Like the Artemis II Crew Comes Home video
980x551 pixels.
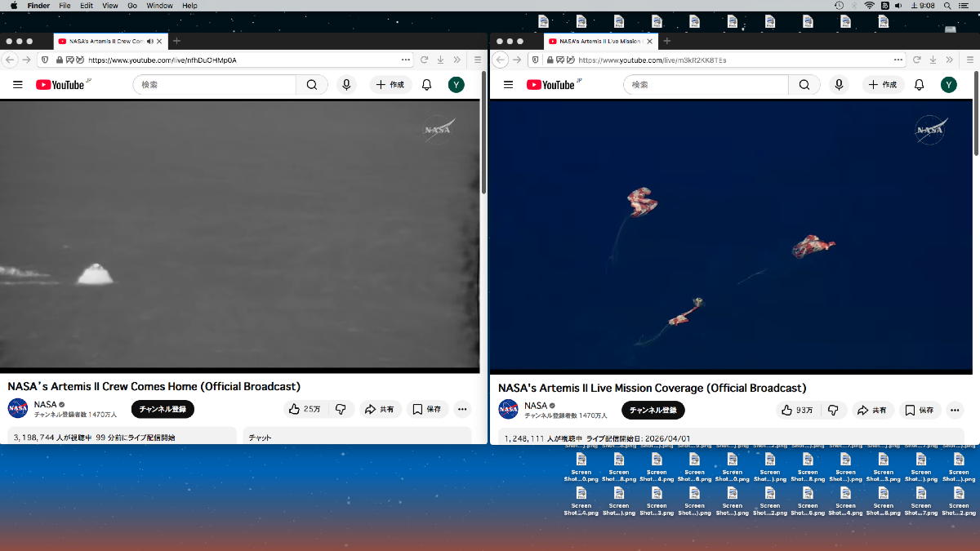305,409
